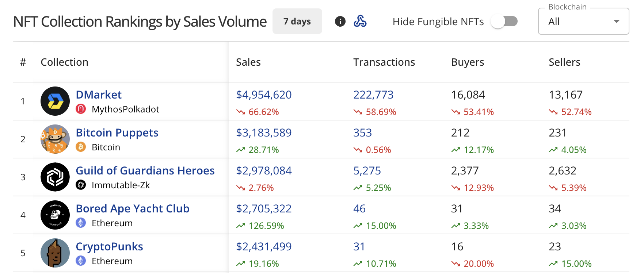Click the MythosPolkadot chain icon
The image size is (644, 273).
(x=81, y=109)
